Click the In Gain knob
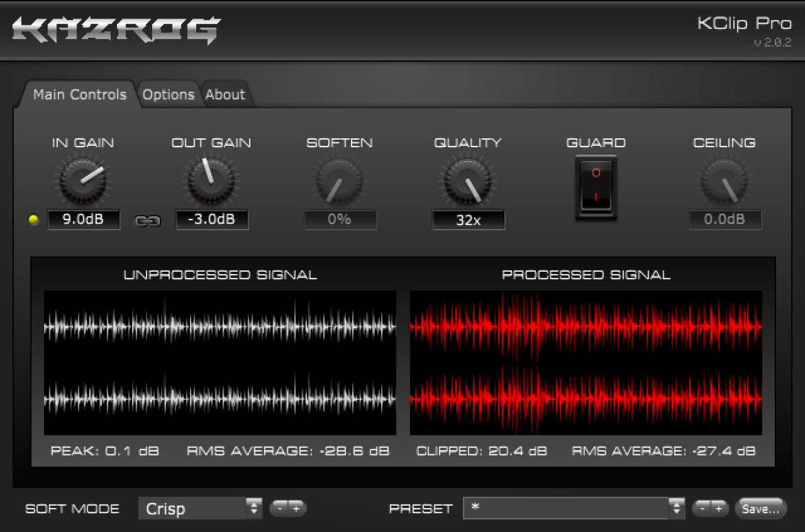 tap(83, 181)
